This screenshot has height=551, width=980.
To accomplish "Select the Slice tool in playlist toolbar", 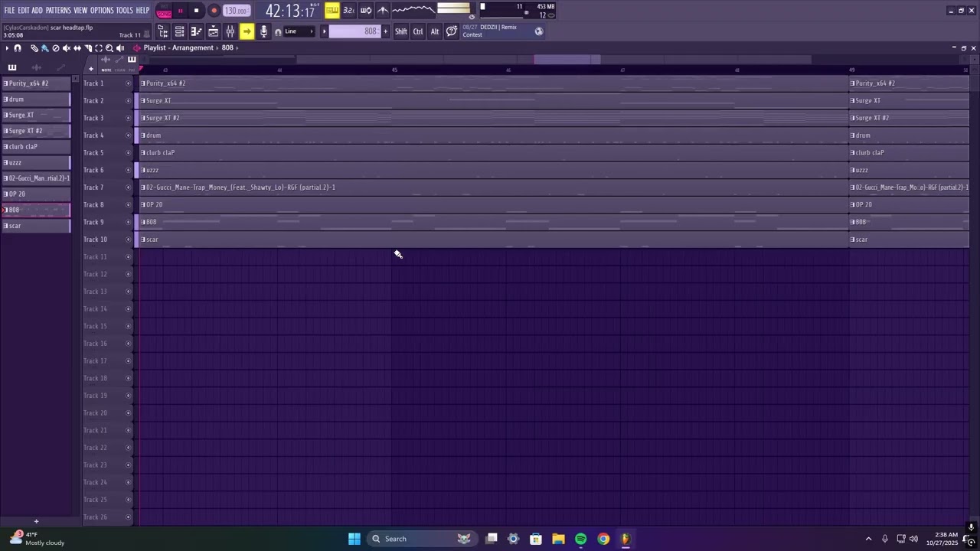I will (x=88, y=48).
